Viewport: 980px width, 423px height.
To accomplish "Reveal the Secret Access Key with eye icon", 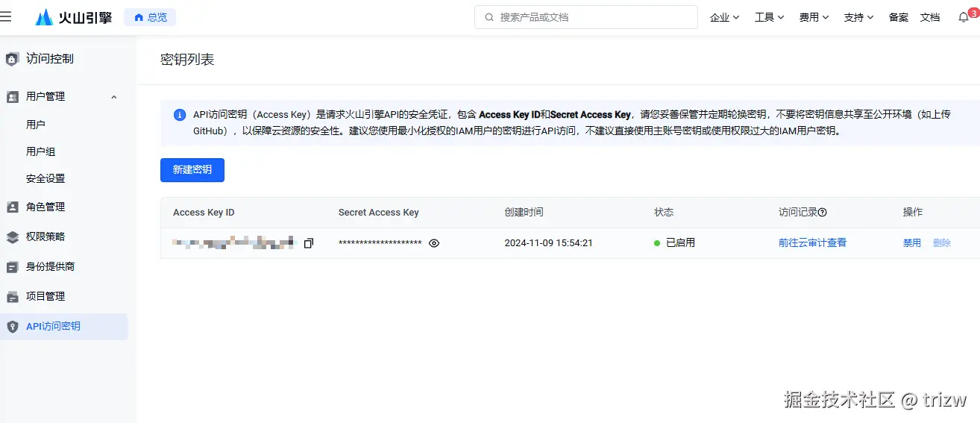I will pos(434,243).
